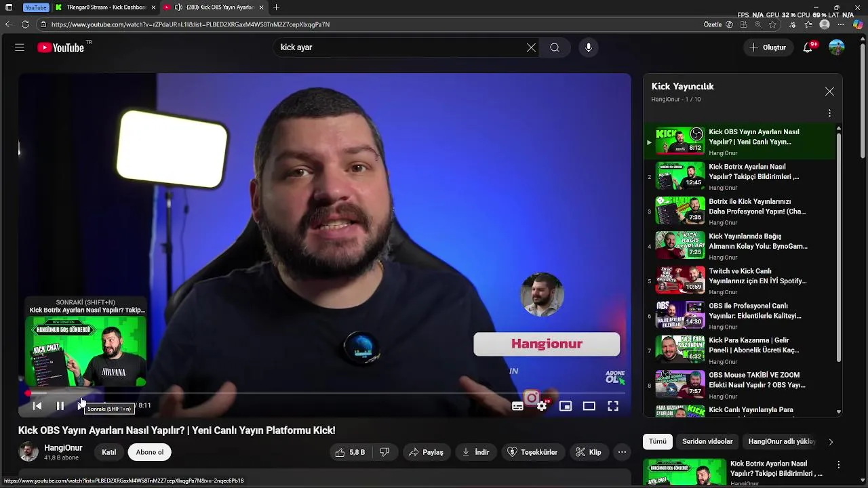Select 'Botrix ile Kick Yayınlarınızı' playlist item
868x488 pixels.
740,211
